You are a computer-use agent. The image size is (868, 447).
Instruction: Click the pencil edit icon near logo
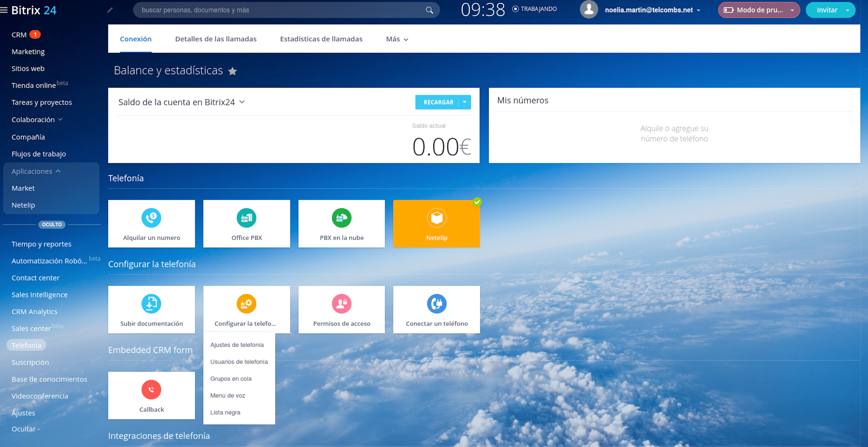pos(110,10)
